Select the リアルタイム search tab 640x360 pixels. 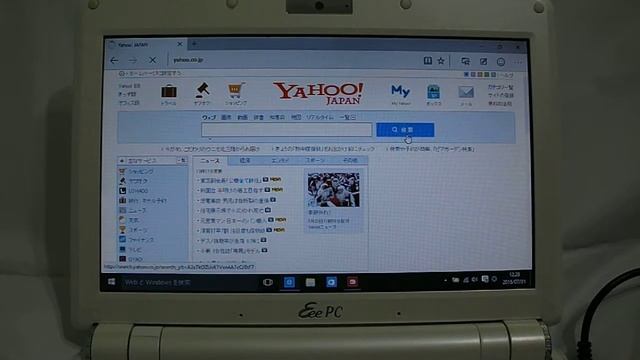pos(320,117)
